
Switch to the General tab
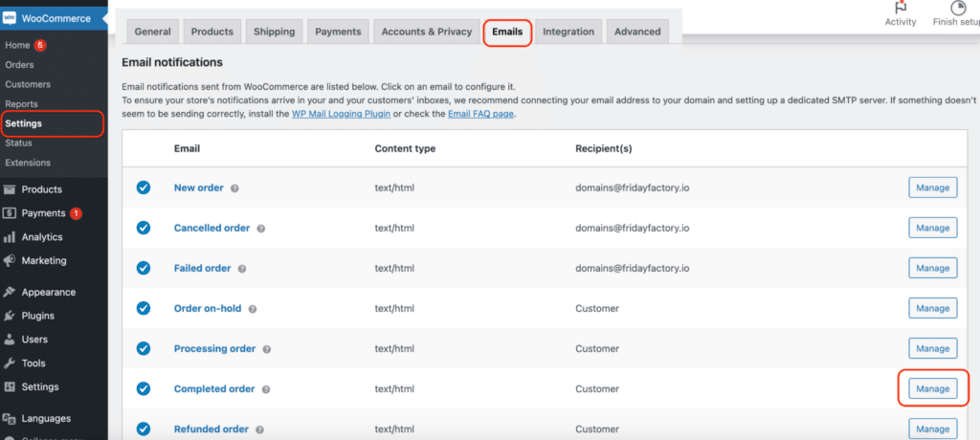pos(152,32)
